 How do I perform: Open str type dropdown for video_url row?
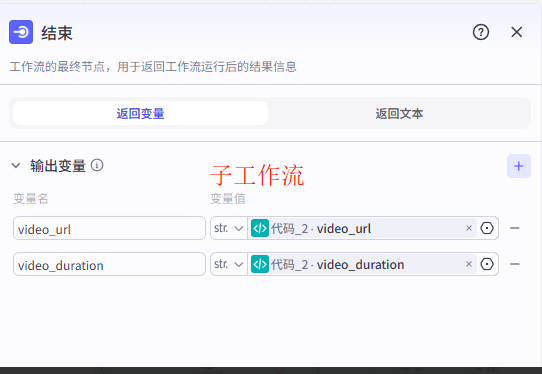pyautogui.click(x=228, y=228)
